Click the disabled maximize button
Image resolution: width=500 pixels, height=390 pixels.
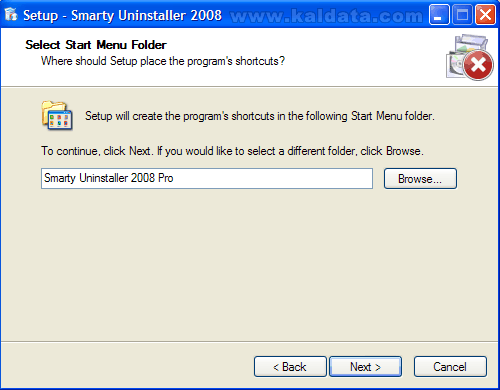(x=462, y=15)
